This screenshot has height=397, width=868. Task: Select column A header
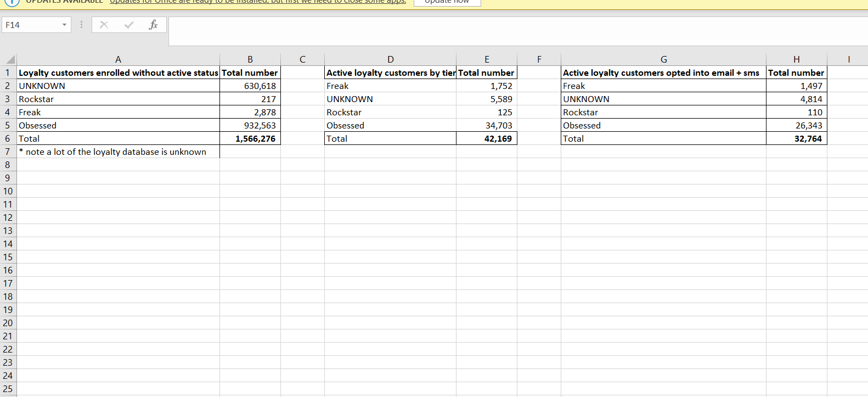click(x=118, y=59)
